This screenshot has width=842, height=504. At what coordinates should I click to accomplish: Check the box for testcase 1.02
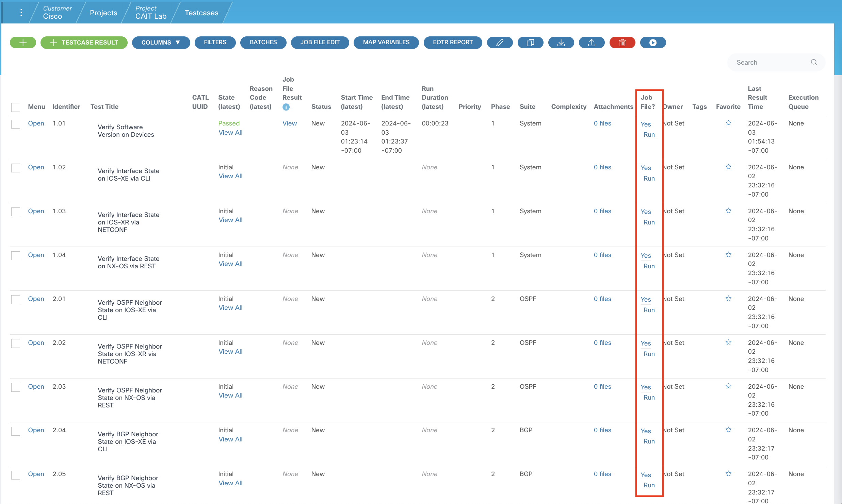(x=16, y=168)
